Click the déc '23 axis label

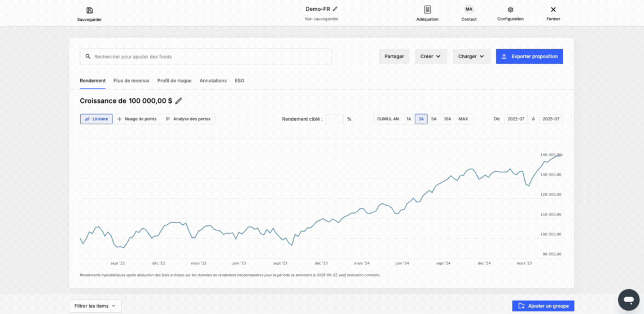321,263
